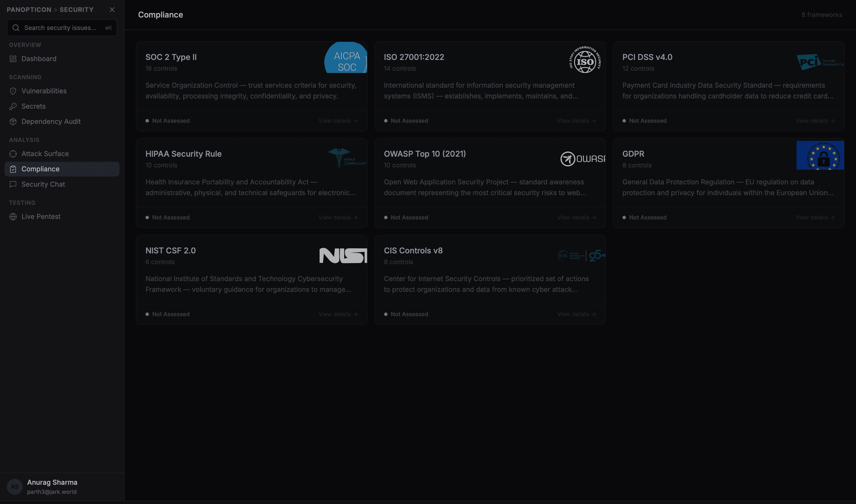Click the Compliance clipboard icon

pyautogui.click(x=13, y=169)
